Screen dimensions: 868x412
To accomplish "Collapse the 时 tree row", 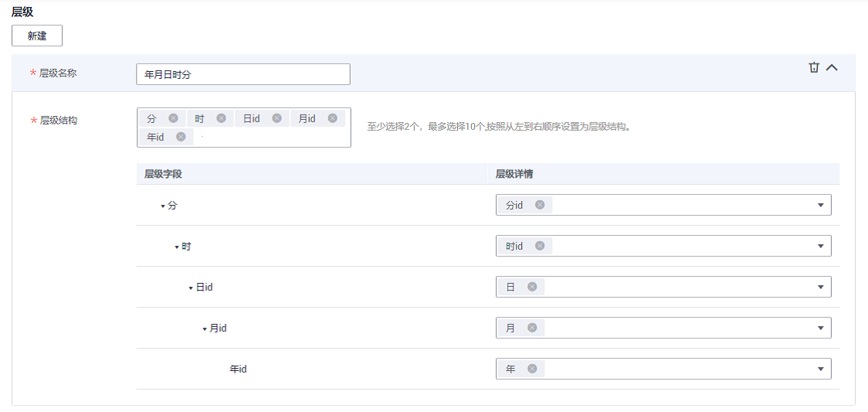I will [x=177, y=247].
